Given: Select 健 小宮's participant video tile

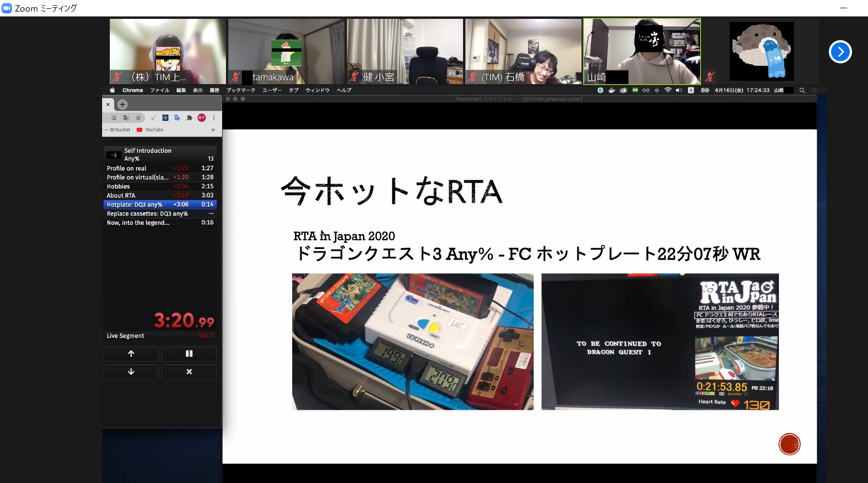Looking at the screenshot, I should point(405,51).
